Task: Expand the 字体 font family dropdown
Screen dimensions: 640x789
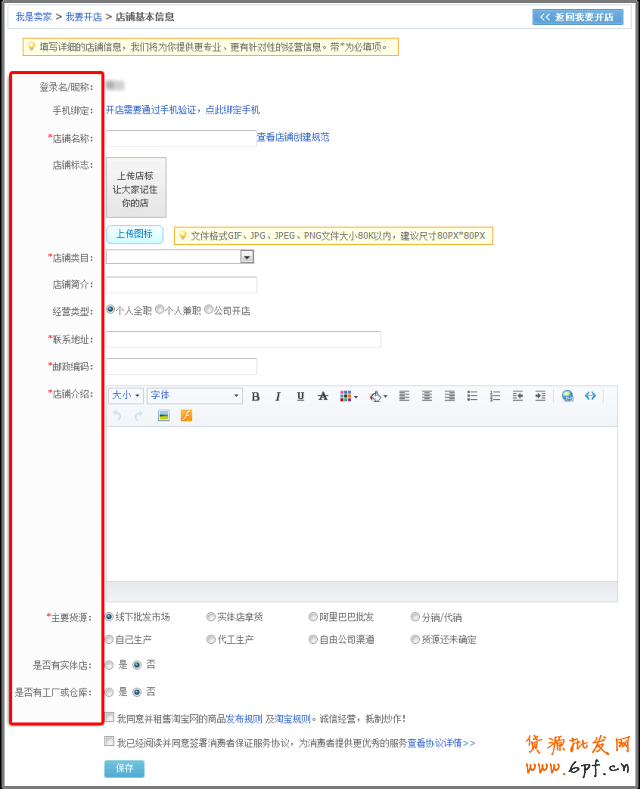Action: (195, 396)
